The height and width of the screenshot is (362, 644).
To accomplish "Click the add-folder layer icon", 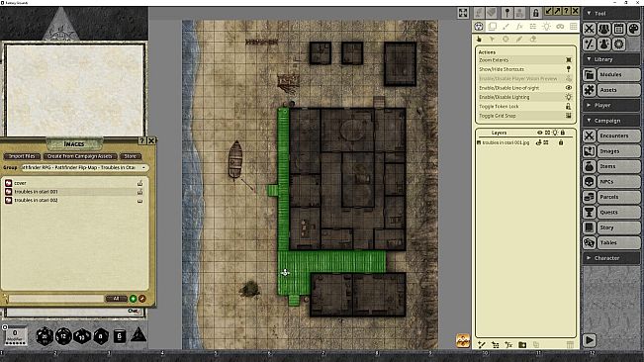I will [522, 345].
